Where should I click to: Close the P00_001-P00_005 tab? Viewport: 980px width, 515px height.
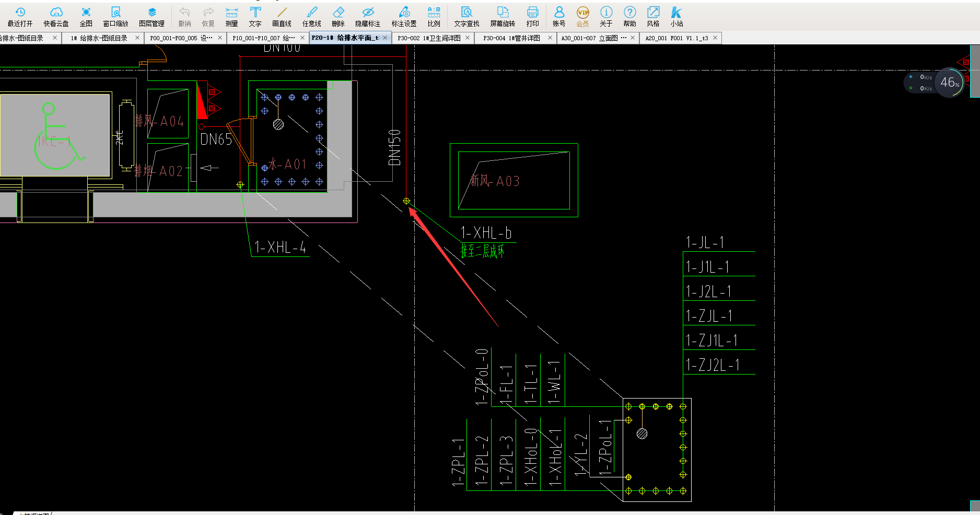(x=220, y=38)
